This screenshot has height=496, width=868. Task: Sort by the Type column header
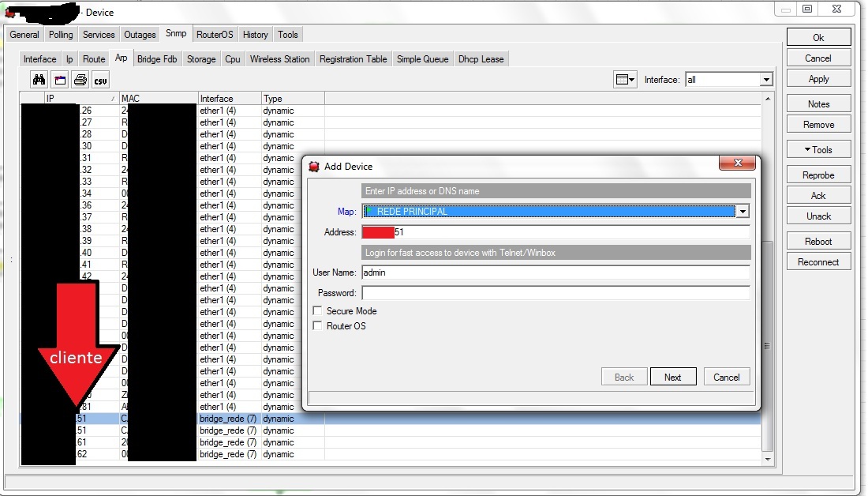tap(293, 98)
